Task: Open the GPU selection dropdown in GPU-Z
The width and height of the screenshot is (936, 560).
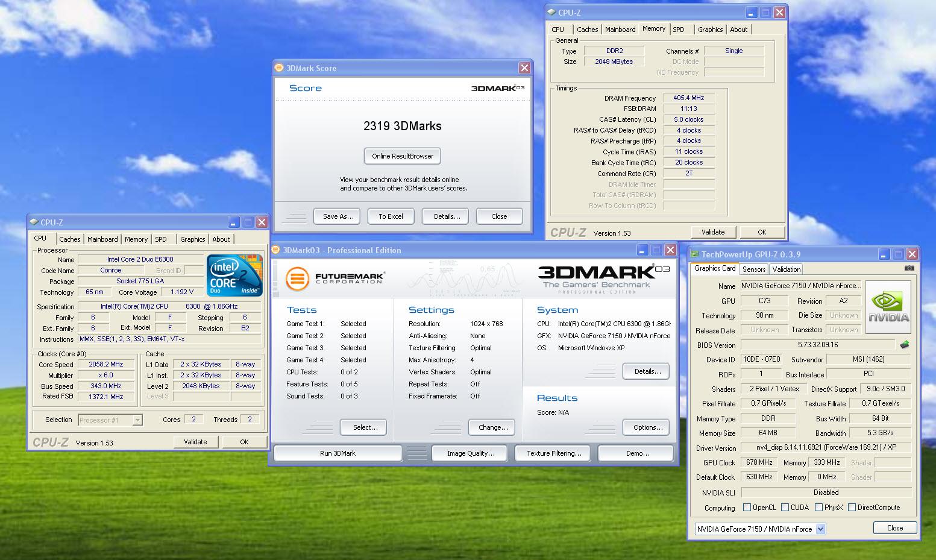Action: [820, 529]
